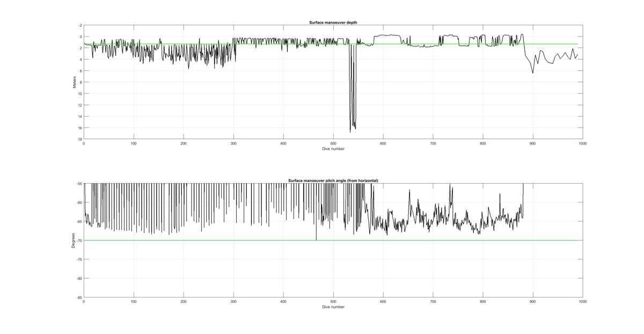
Task: Click the "8" tick on the Meters axis
Action: coord(81,82)
